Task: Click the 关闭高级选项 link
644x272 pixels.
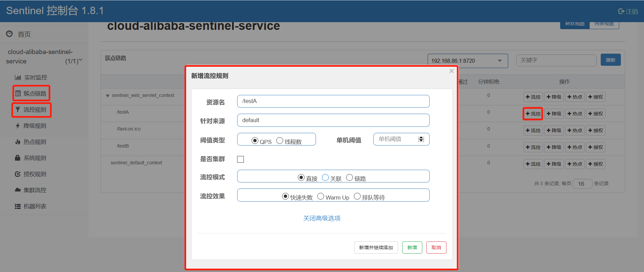Action: pos(322,218)
